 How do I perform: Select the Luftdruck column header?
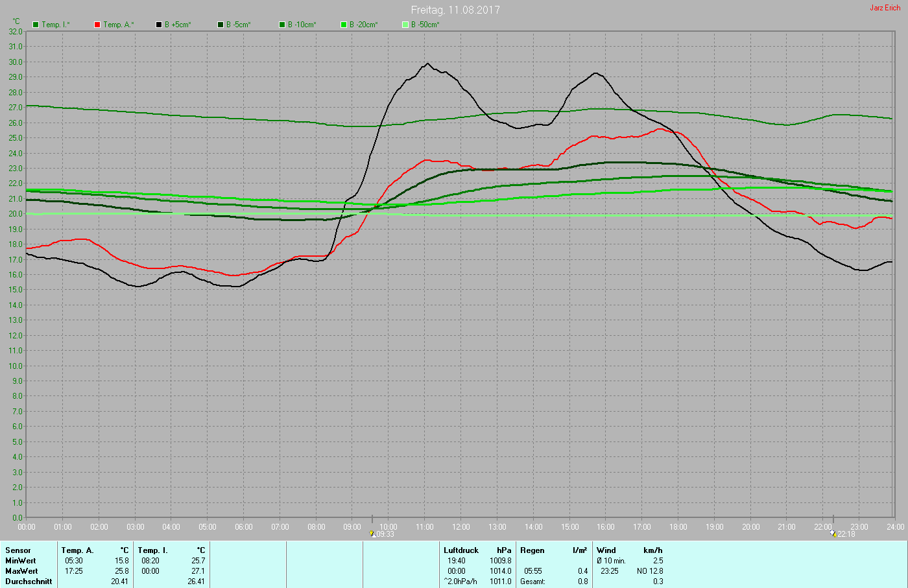[461, 550]
